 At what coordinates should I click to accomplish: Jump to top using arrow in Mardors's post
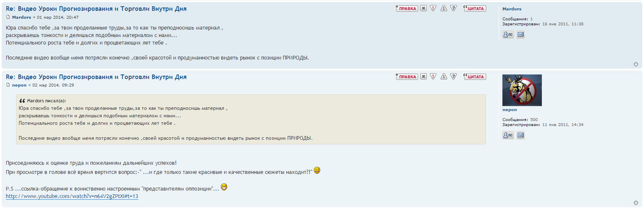[636, 64]
